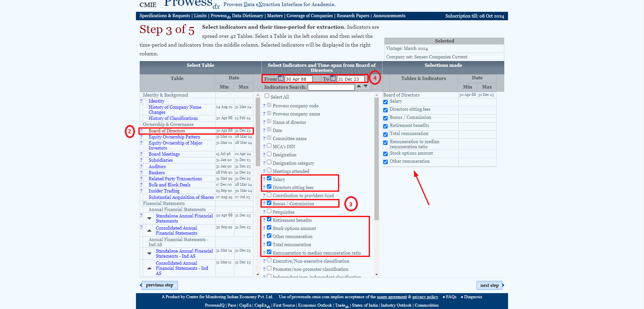The width and height of the screenshot is (644, 309).
Task: Open help '?' for Perquisites indicator
Action: 264,212
